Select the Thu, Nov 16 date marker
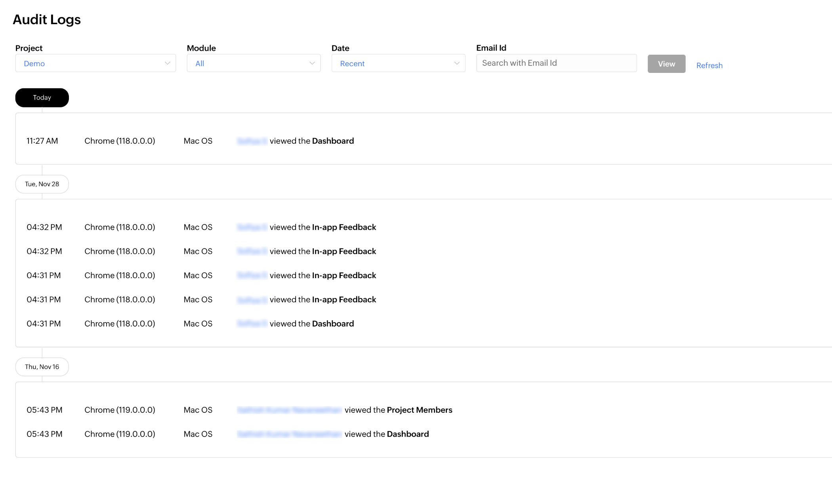 42,367
